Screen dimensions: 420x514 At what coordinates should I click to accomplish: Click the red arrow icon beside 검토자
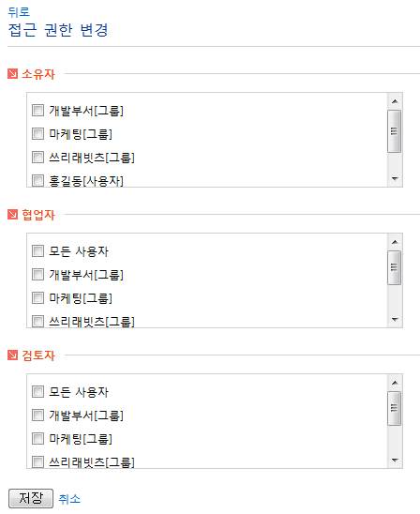[12, 355]
